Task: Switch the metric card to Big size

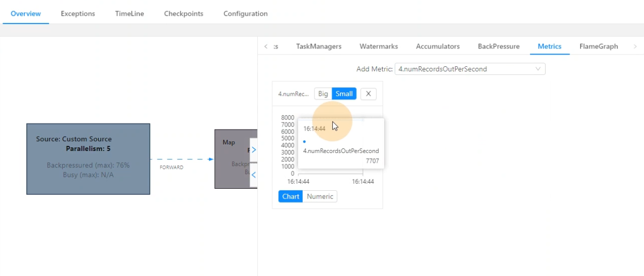Action: 323,94
